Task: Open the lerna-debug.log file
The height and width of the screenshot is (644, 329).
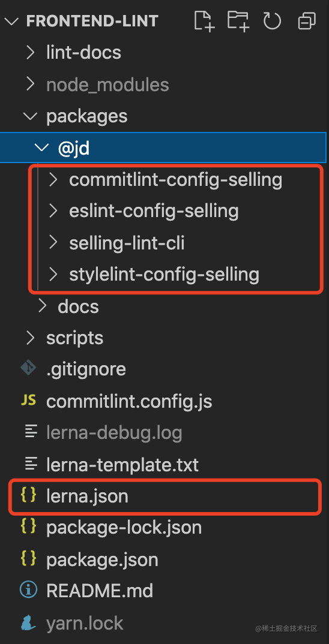Action: (x=114, y=433)
